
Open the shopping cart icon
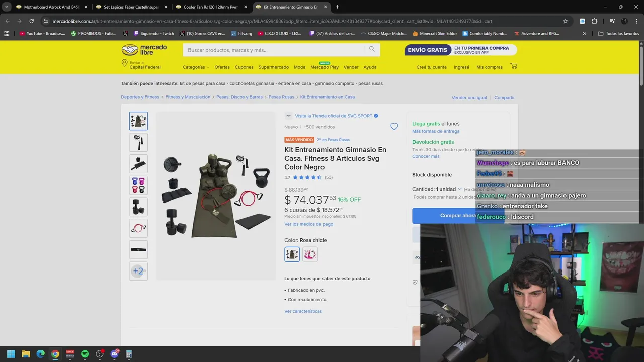514,66
